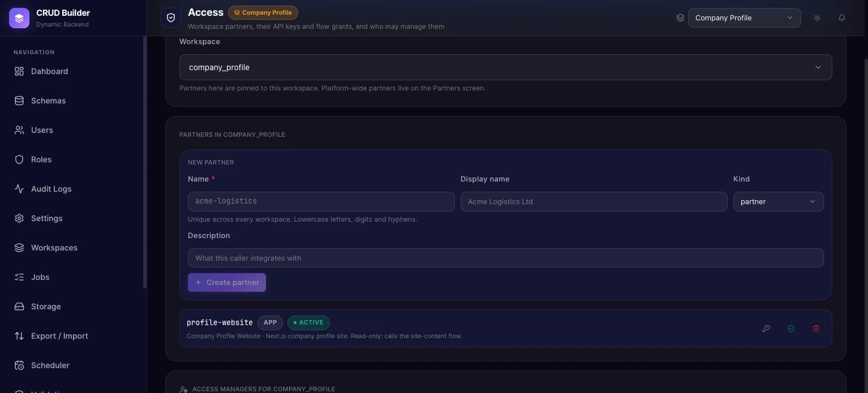Image resolution: width=868 pixels, height=393 pixels.
Task: Click the Users people icon
Action: (x=19, y=130)
